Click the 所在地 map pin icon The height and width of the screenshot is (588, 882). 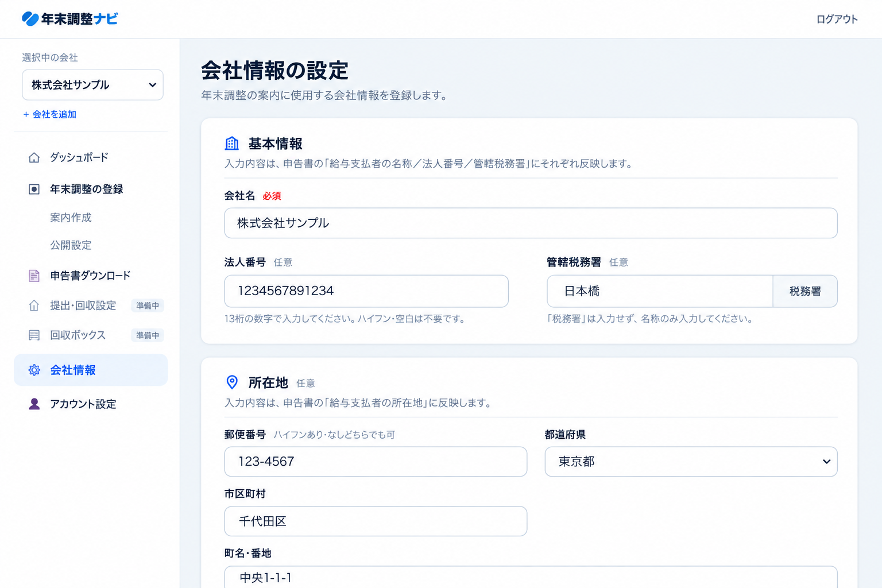tap(232, 382)
